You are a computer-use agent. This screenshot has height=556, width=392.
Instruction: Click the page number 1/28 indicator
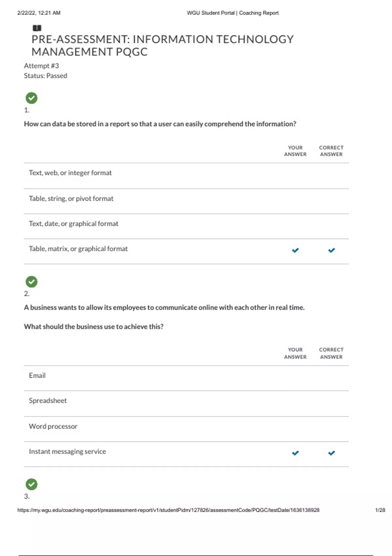[x=380, y=510]
